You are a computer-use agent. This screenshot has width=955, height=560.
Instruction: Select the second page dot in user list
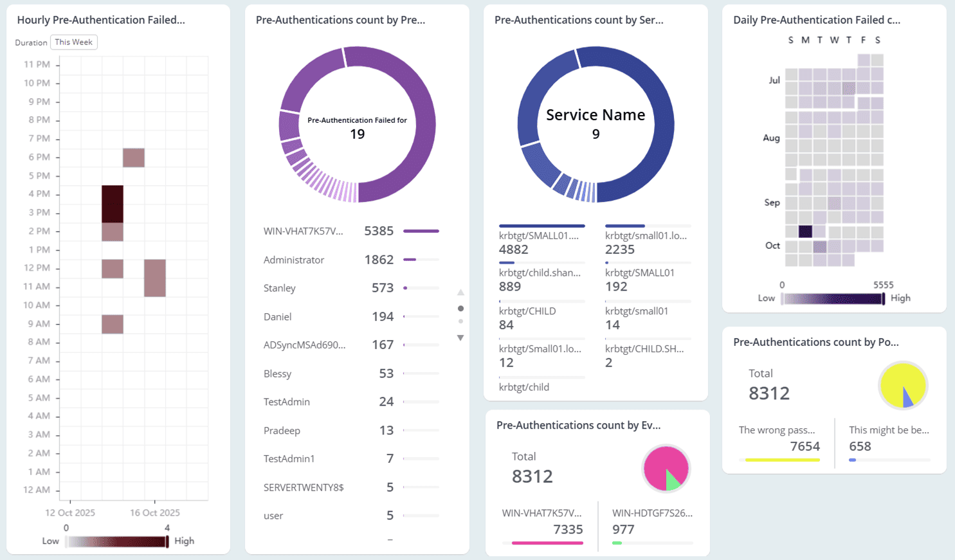coord(460,321)
